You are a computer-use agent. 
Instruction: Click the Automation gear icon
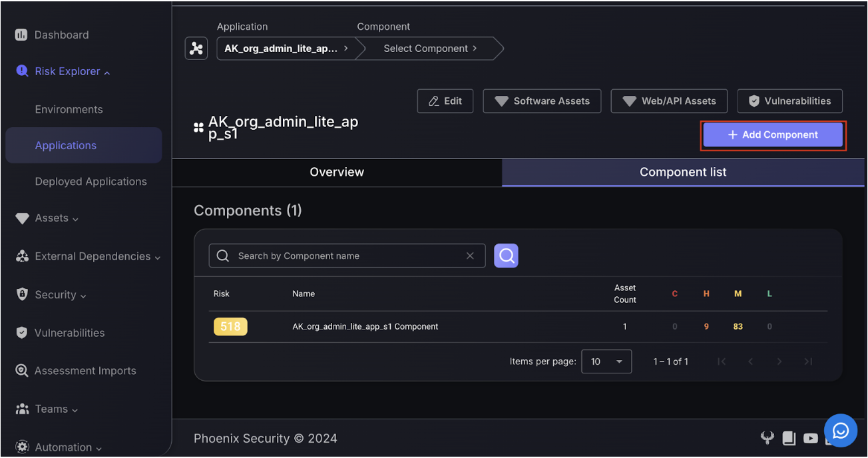click(22, 447)
